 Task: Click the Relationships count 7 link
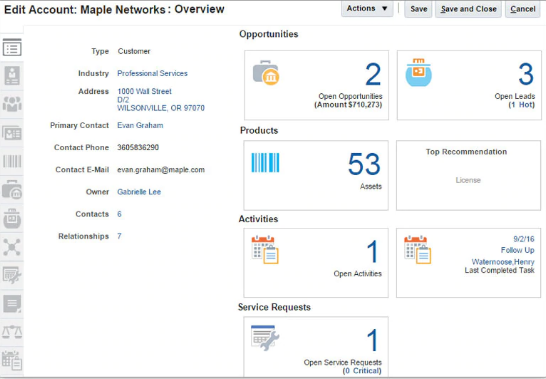point(119,236)
